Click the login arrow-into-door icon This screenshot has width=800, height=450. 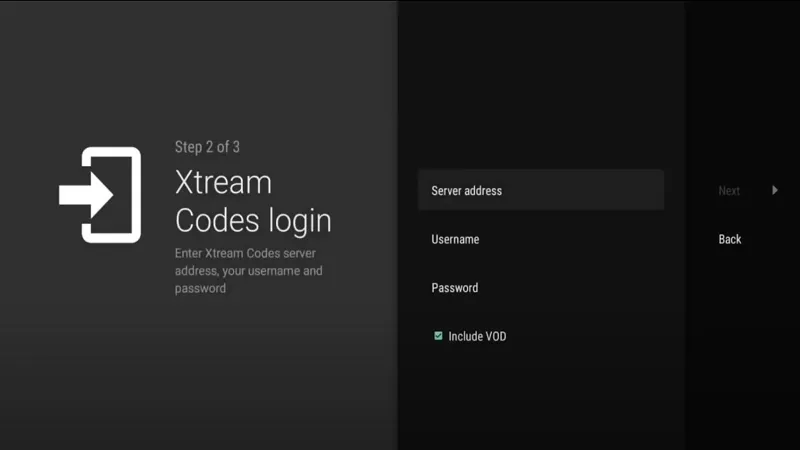pyautogui.click(x=100, y=195)
